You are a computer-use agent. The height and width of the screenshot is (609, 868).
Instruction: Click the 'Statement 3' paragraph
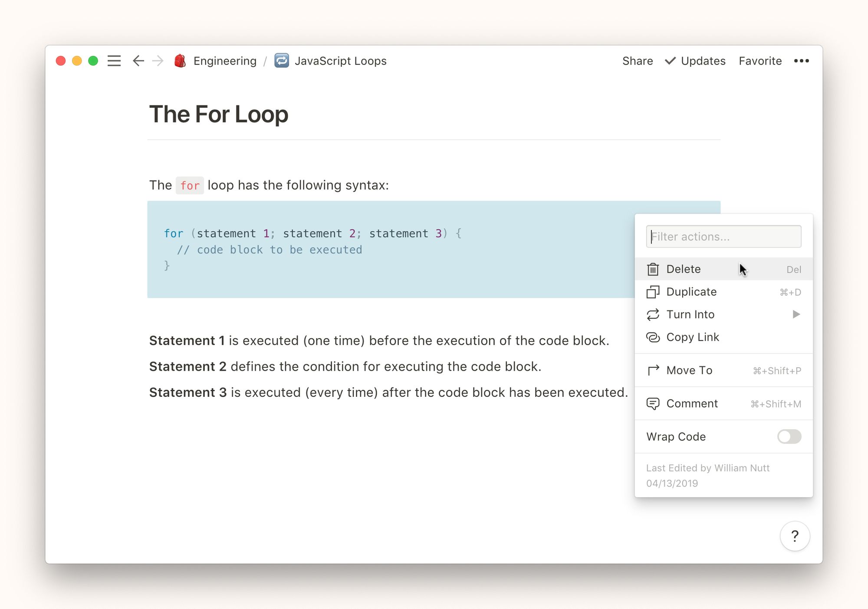[389, 392]
